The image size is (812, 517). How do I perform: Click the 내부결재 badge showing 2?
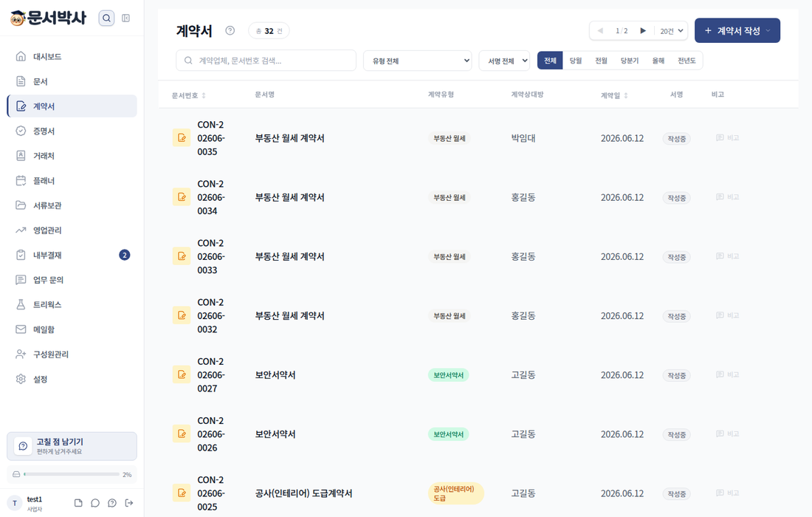click(x=124, y=255)
